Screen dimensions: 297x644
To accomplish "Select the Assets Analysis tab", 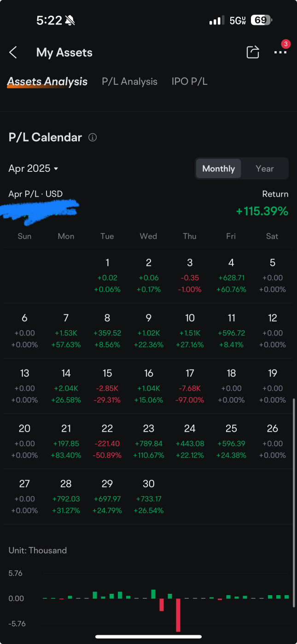I will [x=47, y=82].
